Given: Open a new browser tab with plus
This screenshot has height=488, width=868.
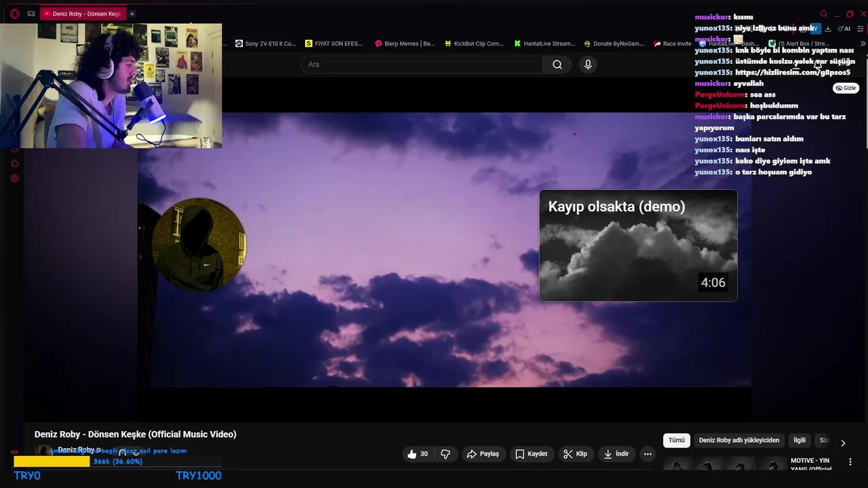Looking at the screenshot, I should pos(132,14).
